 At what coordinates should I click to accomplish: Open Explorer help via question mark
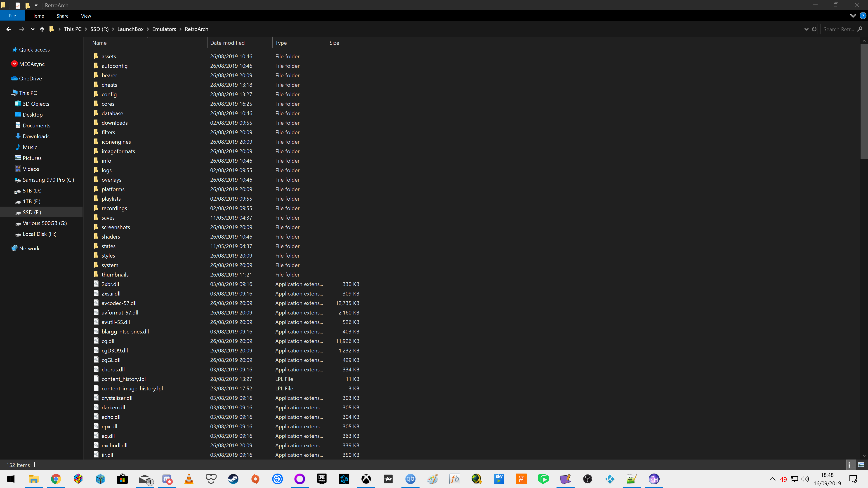click(x=863, y=16)
